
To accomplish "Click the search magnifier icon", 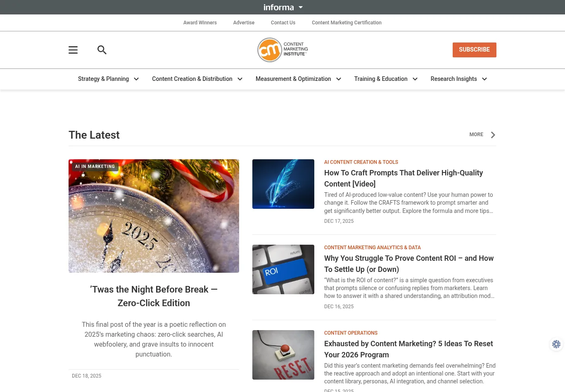I will (x=102, y=50).
